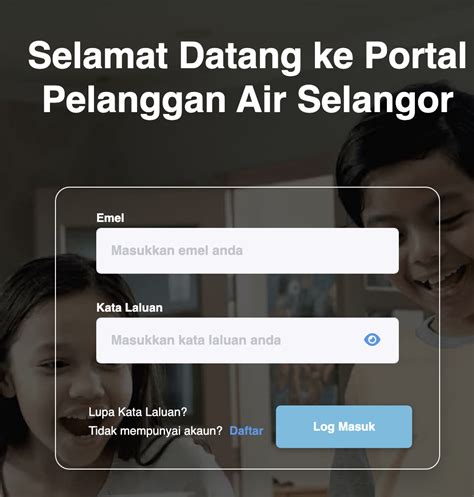Image resolution: width=474 pixels, height=497 pixels.
Task: Toggle password visibility with the eye icon
Action: coord(372,340)
